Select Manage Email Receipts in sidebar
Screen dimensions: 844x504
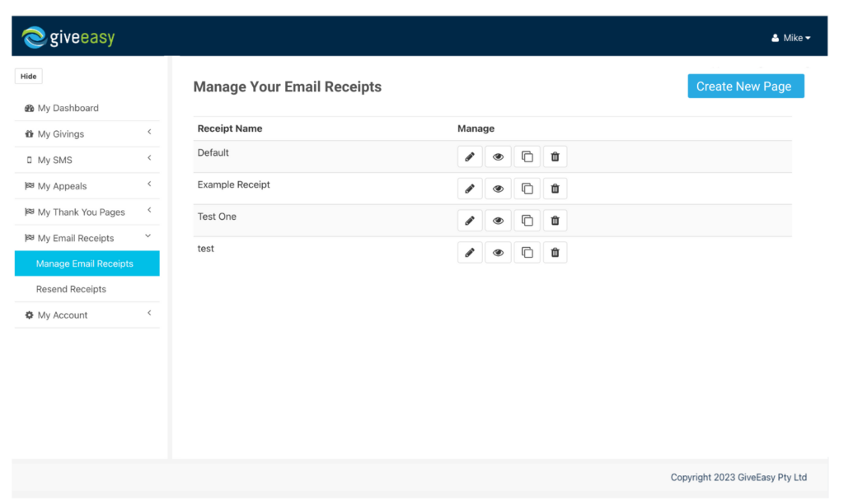tap(87, 263)
